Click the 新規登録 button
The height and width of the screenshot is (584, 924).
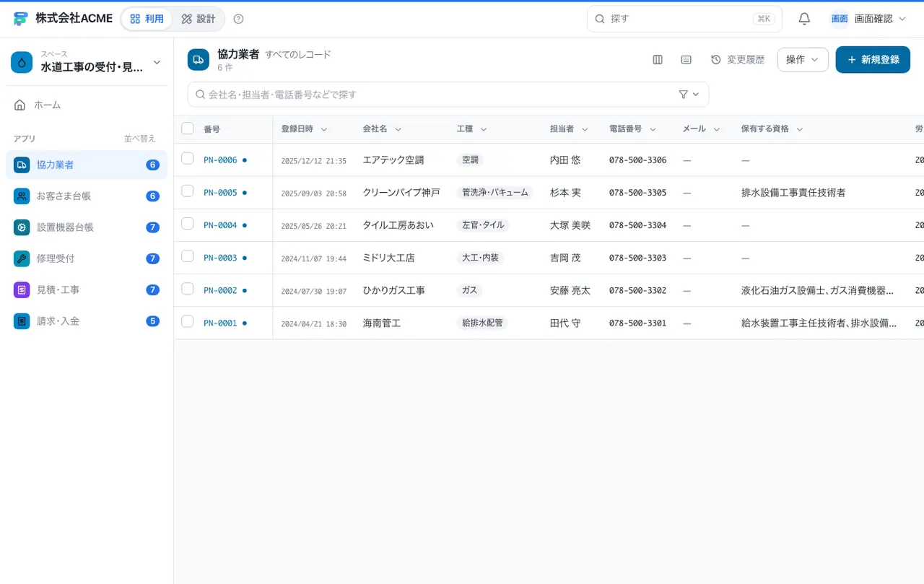[x=873, y=60]
